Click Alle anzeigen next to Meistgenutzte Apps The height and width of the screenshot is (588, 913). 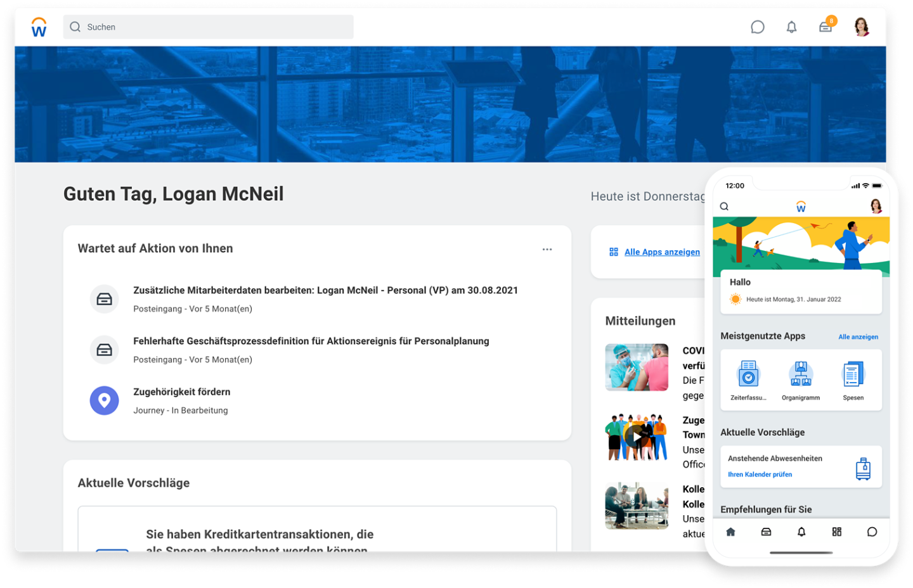click(x=858, y=336)
